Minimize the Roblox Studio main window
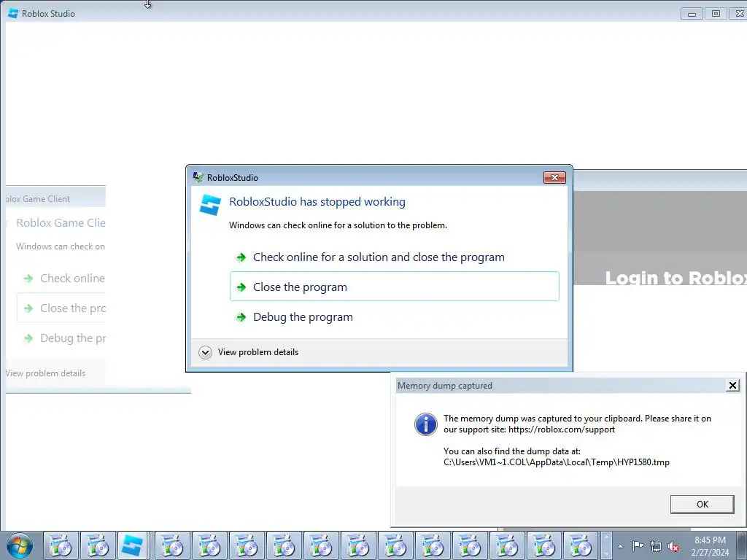The width and height of the screenshot is (747, 560). click(692, 14)
